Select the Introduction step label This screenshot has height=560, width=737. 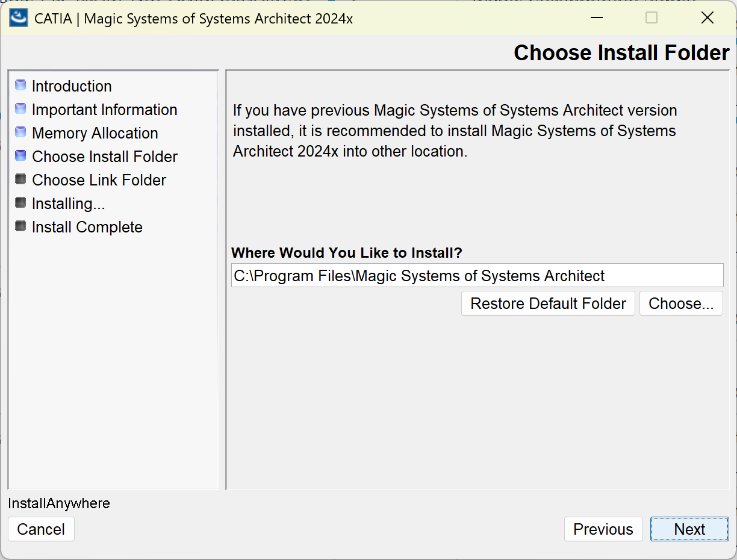coord(72,86)
